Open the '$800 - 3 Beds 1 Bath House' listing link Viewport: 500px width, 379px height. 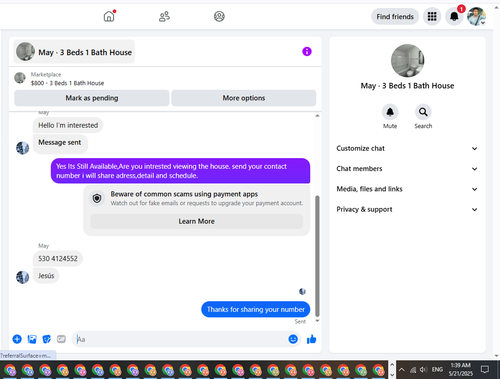point(67,83)
